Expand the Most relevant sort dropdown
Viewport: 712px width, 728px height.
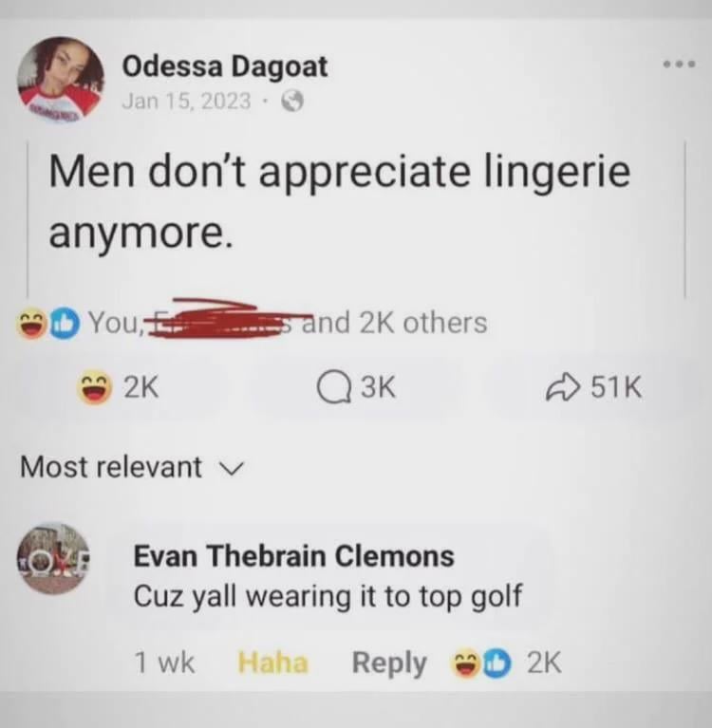pos(131,467)
